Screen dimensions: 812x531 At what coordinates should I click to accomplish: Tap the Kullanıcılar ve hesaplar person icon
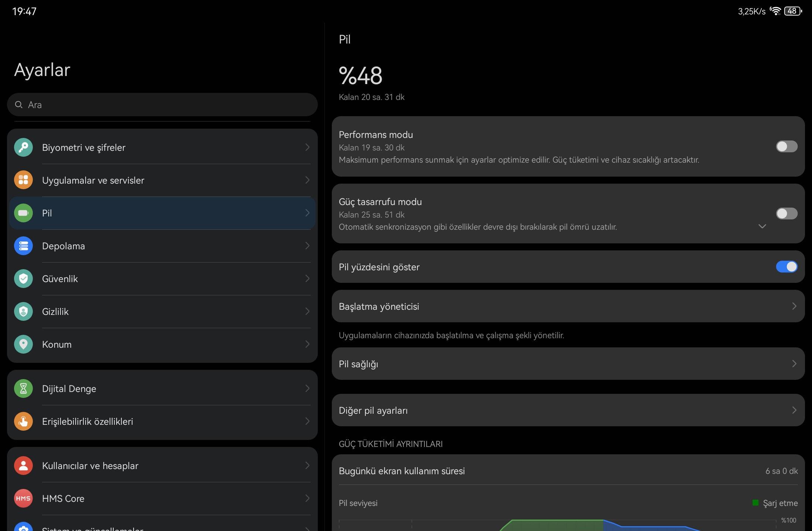23,466
